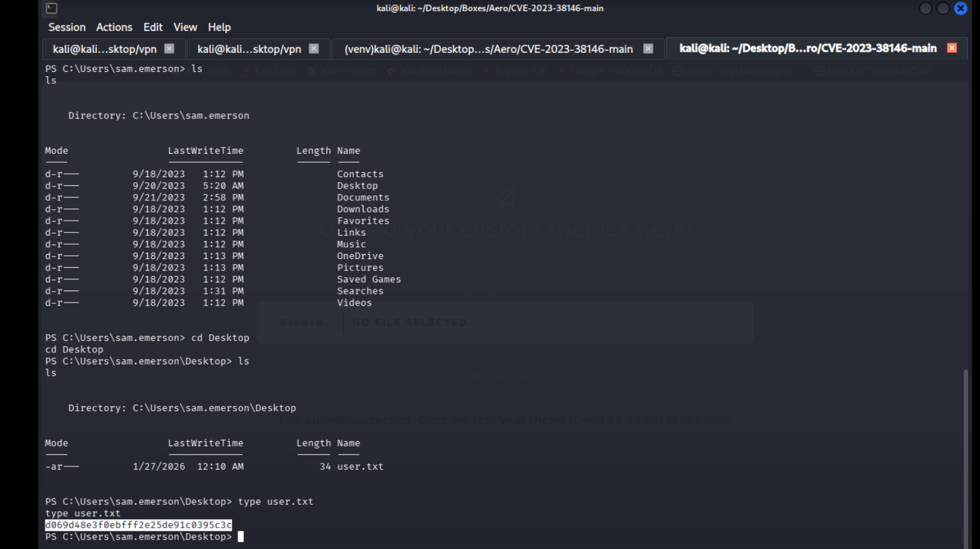
Task: Close the terminal window with blue X
Action: 960,8
